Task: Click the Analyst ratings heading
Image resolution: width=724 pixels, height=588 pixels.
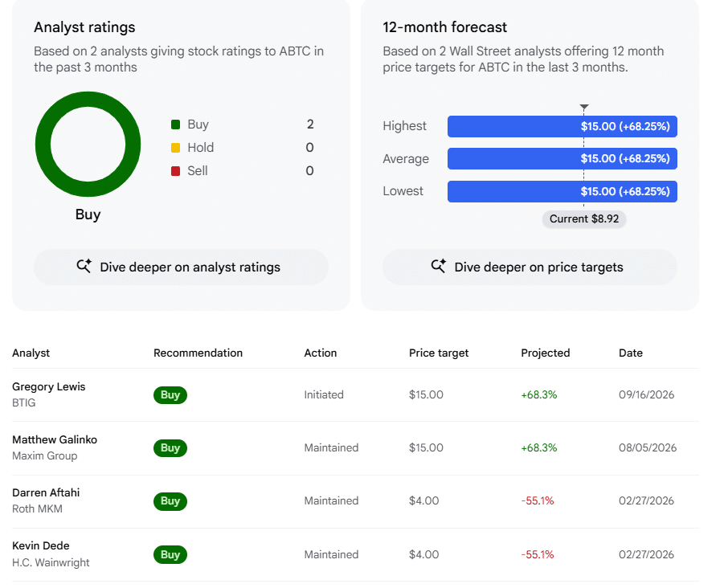Action: tap(84, 27)
